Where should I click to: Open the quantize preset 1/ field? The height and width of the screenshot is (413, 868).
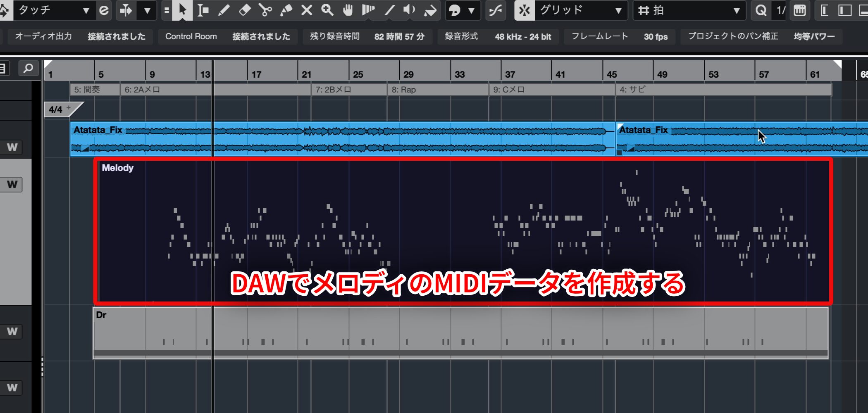780,10
